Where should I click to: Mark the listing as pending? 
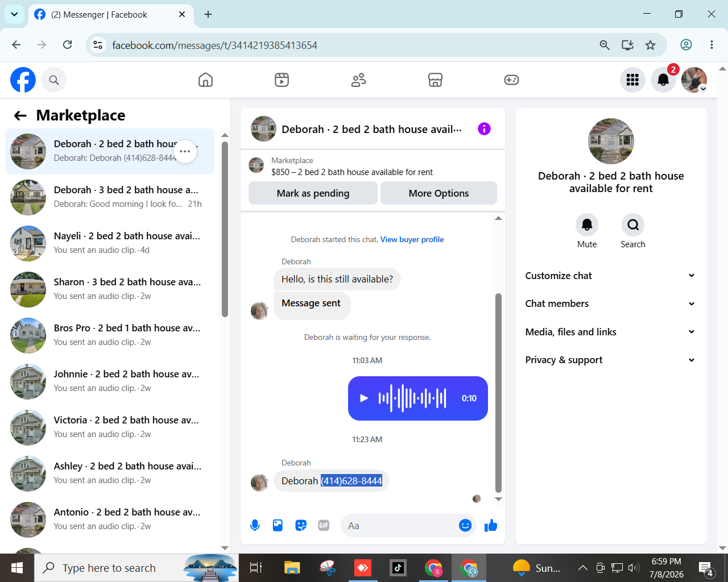point(313,193)
